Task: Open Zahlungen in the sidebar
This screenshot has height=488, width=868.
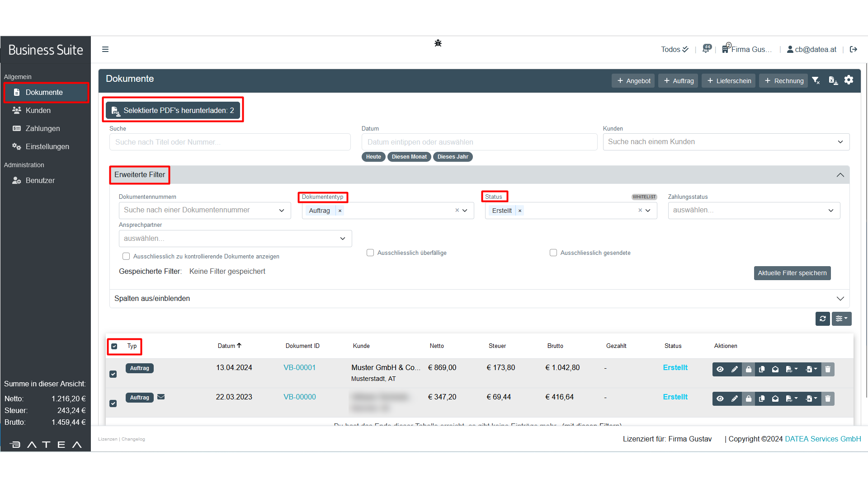Action: click(42, 128)
